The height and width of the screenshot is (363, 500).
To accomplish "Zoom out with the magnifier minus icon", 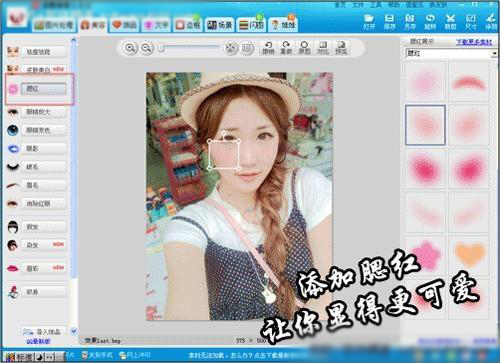I will (x=146, y=48).
